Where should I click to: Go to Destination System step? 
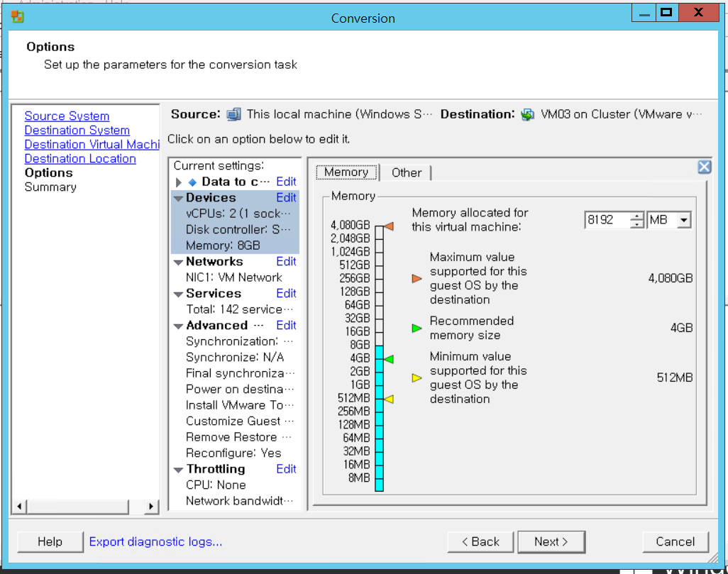[x=77, y=131]
